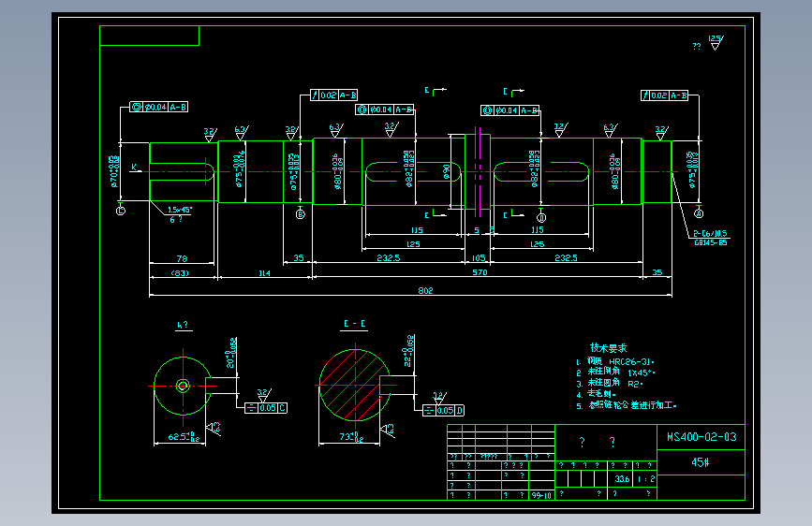This screenshot has width=812, height=526.
Task: Select the 技术要求 heading text
Action: point(608,348)
